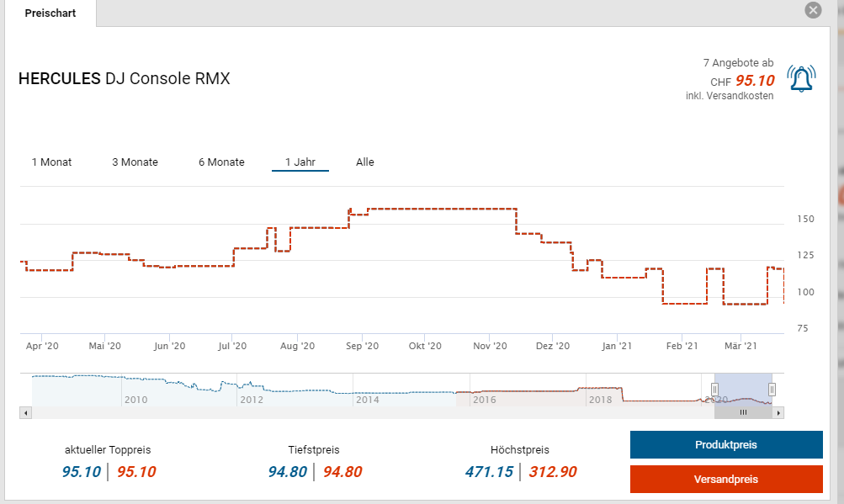This screenshot has width=844, height=504.
Task: Click the left navigator range handle
Action: point(714,389)
